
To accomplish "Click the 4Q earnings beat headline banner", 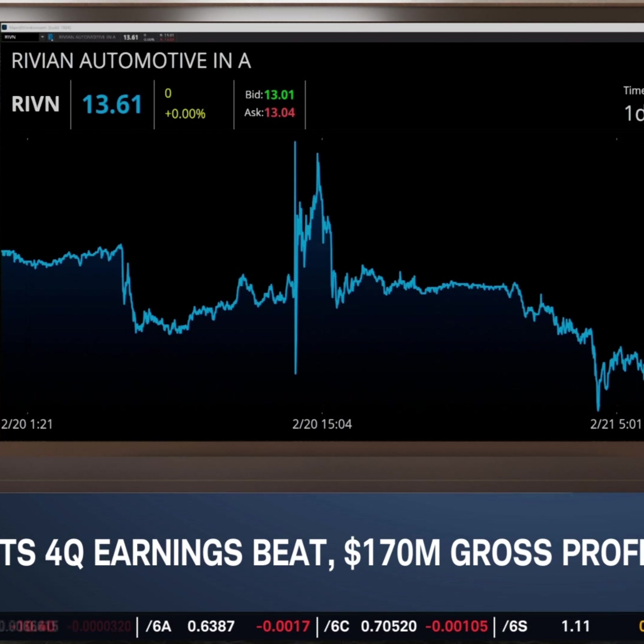I will pyautogui.click(x=322, y=553).
